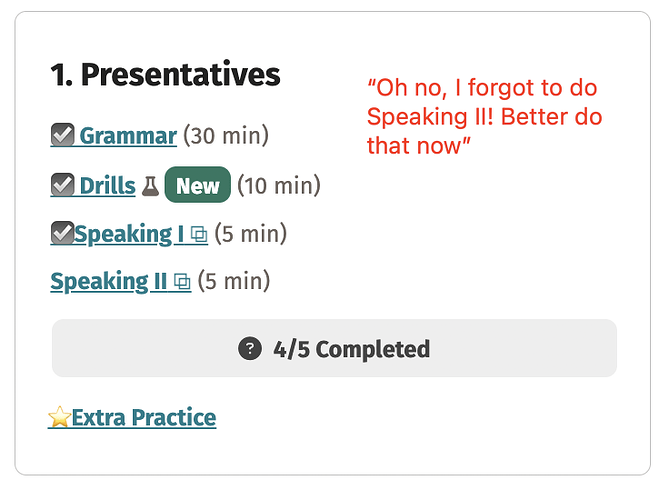Click the green New badge
669x500 pixels.
click(x=197, y=186)
